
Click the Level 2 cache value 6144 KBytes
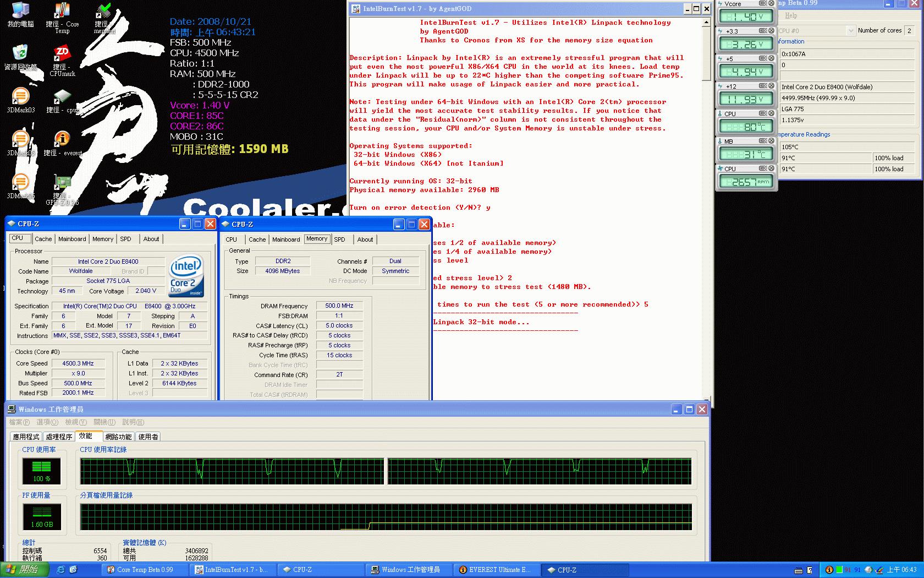click(x=179, y=383)
